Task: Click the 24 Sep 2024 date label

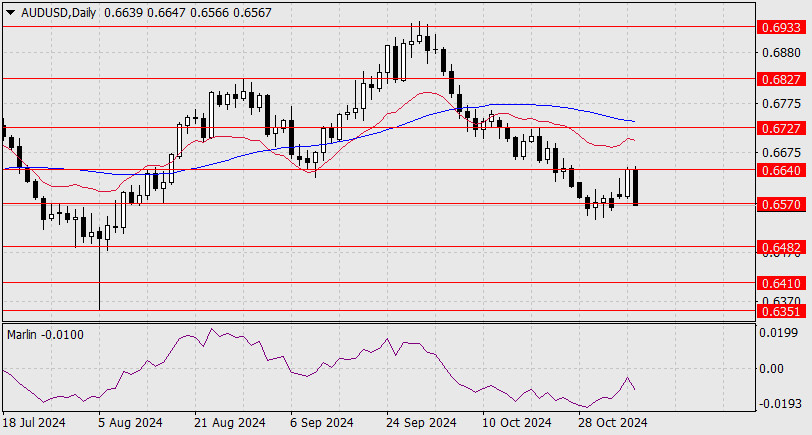Action: coord(422,423)
